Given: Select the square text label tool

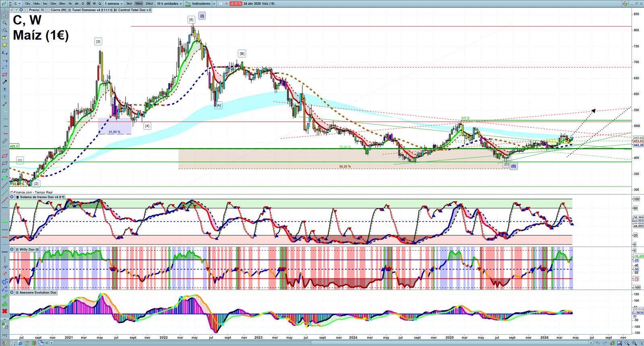Looking at the screenshot, I should point(4,89).
